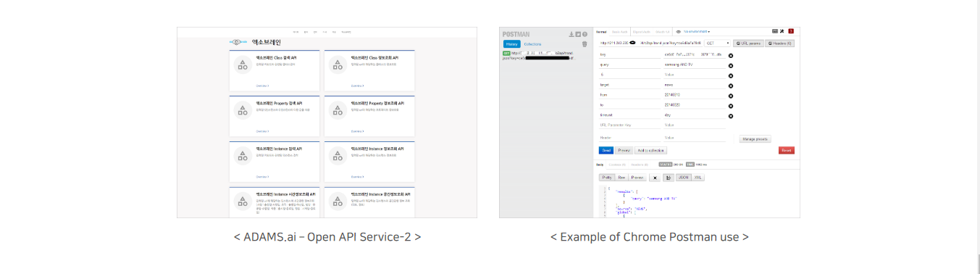Image resolution: width=980 pixels, height=274 pixels.
Task: Click the Headers (0) button
Action: [x=779, y=43]
